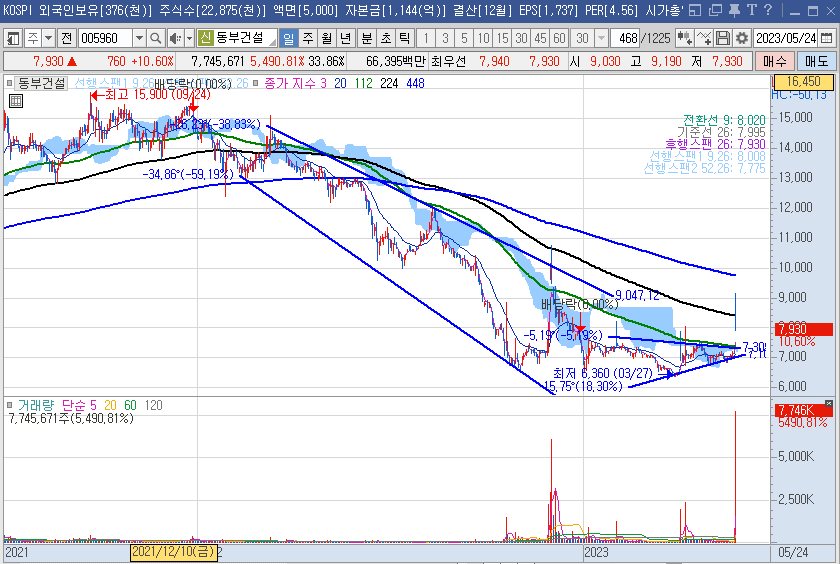Click the 전 button in the toolbar

(66, 38)
